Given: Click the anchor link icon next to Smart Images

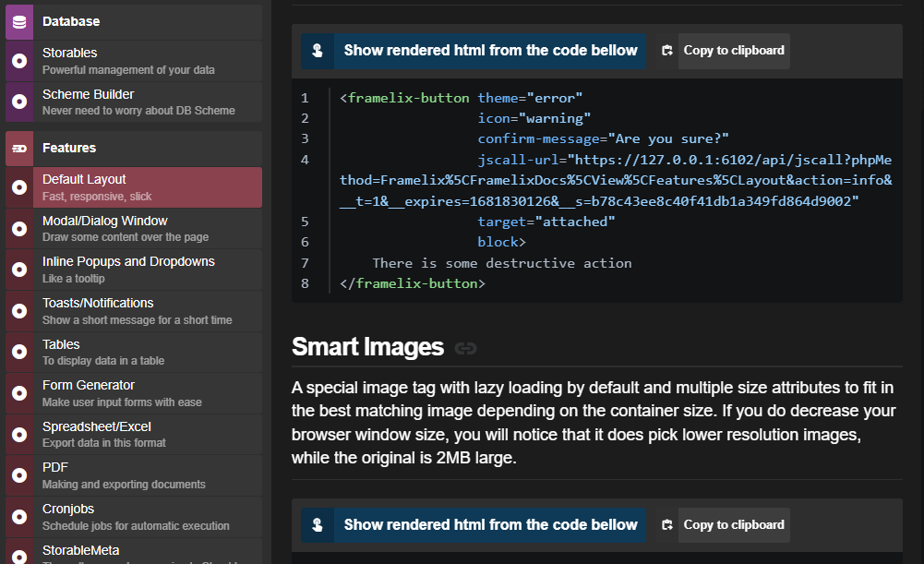Looking at the screenshot, I should coord(465,348).
